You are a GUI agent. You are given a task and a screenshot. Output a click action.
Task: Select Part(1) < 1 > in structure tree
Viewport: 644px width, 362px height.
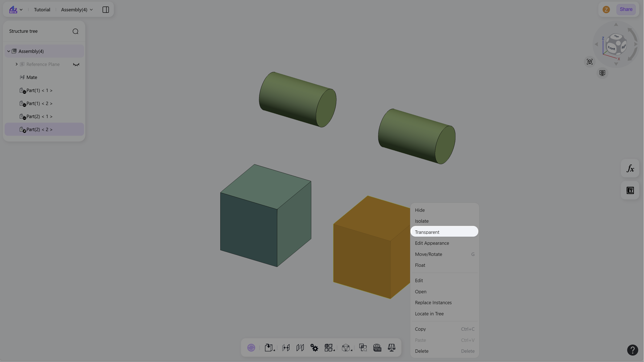tap(44, 90)
